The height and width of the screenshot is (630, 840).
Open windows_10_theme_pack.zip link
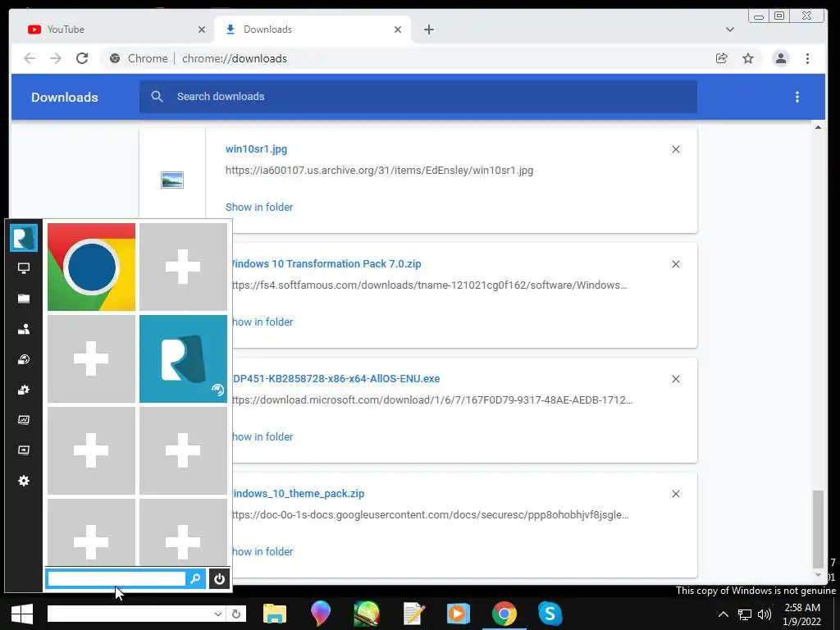(x=299, y=493)
